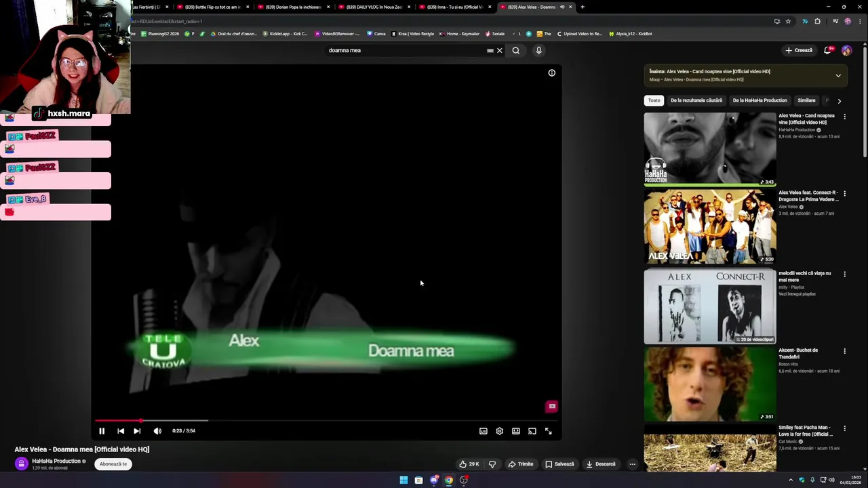Switch to the DAILY VLOG browser tab
This screenshot has height=488, width=868.
[x=374, y=7]
